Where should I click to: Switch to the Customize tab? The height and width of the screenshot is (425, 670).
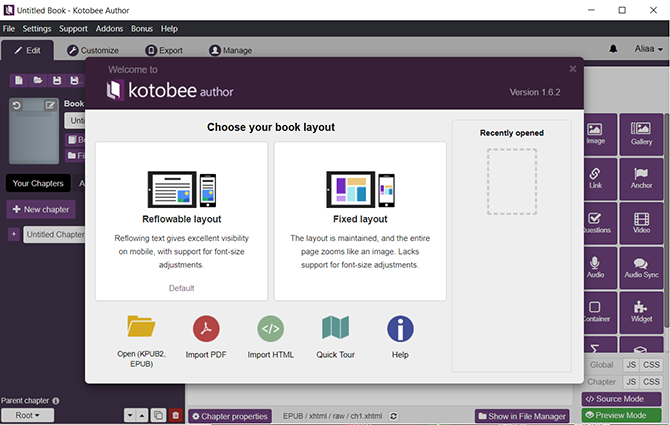pos(93,50)
